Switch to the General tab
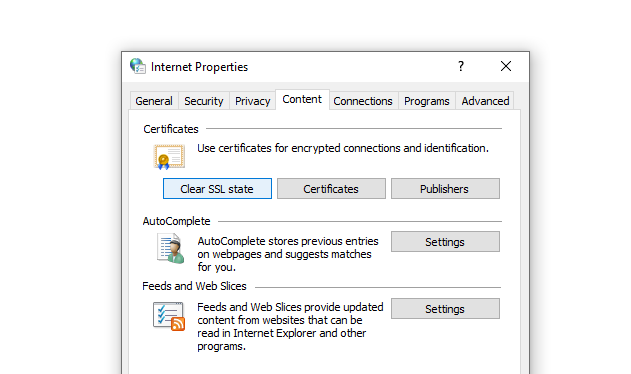The image size is (631, 374). click(x=154, y=101)
